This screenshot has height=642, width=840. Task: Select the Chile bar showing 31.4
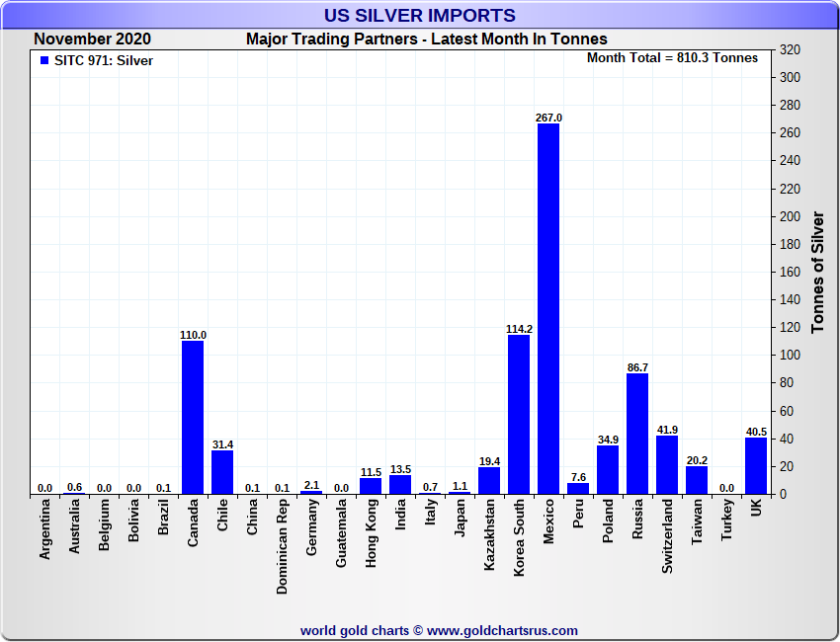tap(222, 472)
